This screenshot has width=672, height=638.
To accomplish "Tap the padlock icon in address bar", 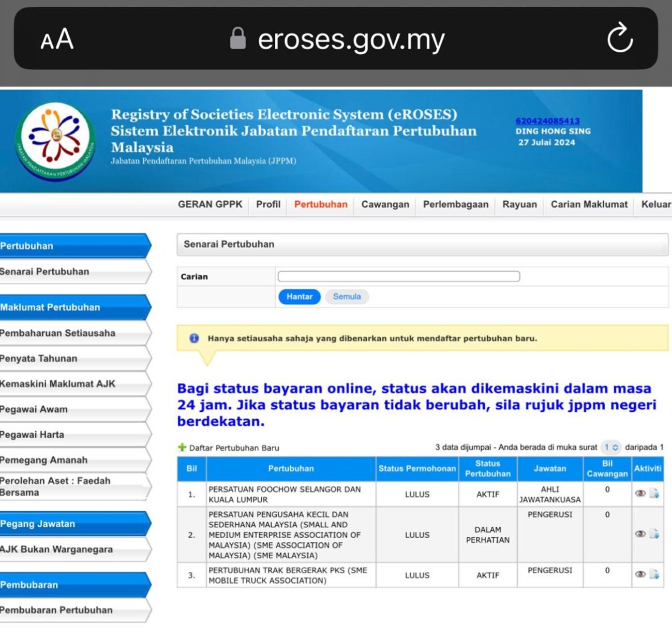I will click(x=237, y=38).
